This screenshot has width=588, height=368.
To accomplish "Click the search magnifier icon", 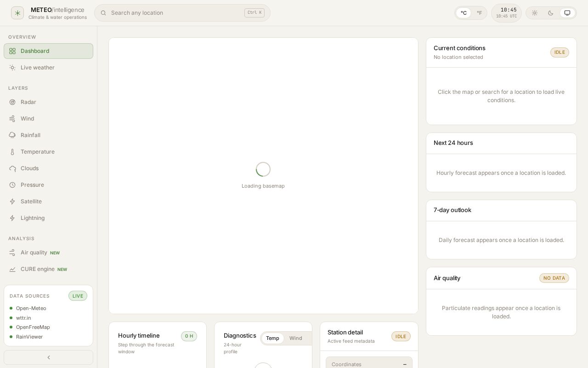I will pos(103,13).
